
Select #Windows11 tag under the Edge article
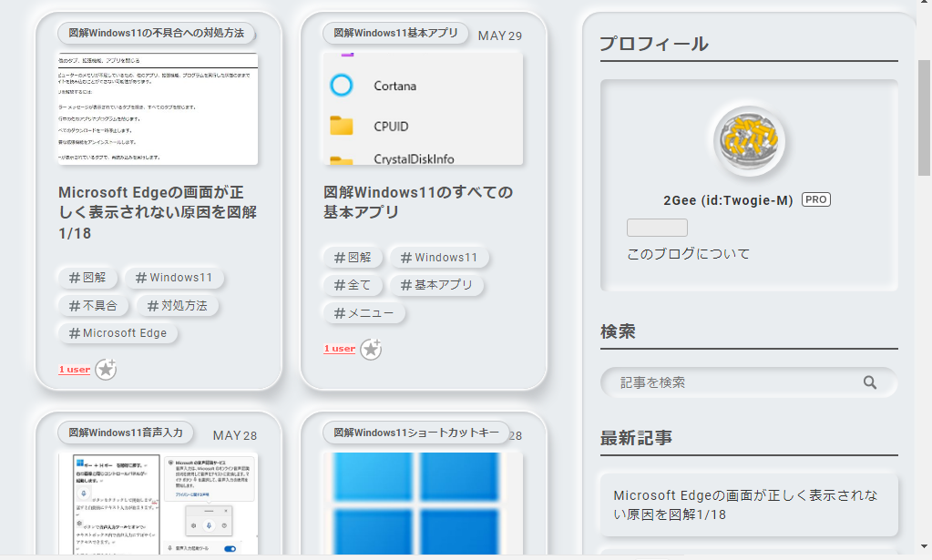click(174, 278)
